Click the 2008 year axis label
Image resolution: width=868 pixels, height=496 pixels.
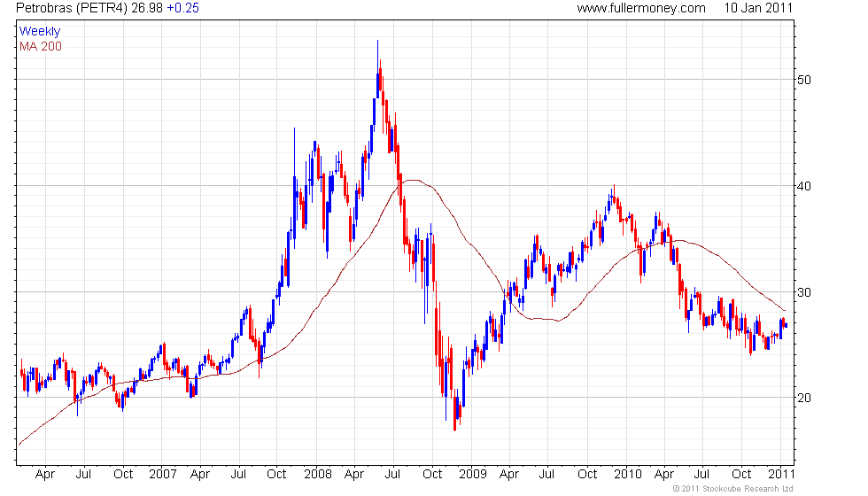[318, 474]
